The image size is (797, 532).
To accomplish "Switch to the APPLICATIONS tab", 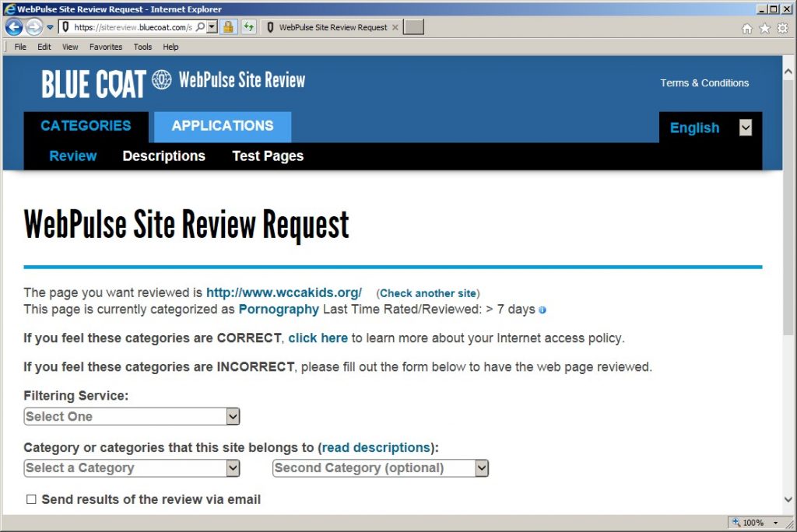I will pos(223,126).
